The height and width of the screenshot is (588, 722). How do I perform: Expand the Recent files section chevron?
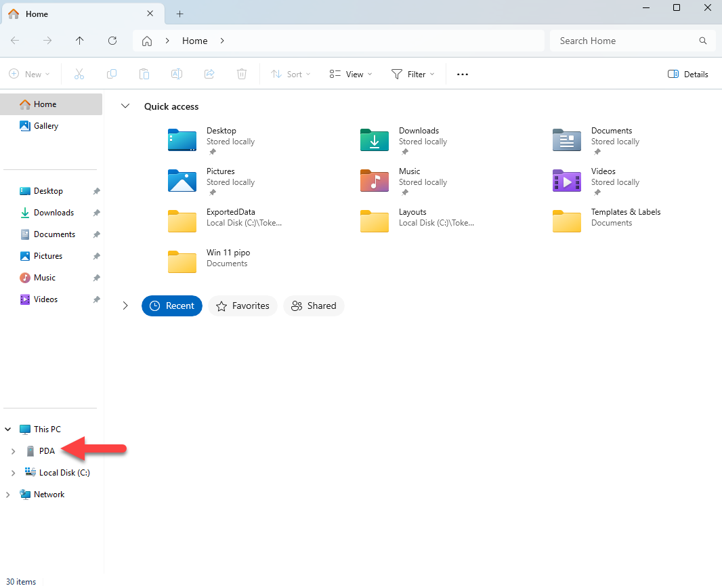(125, 306)
